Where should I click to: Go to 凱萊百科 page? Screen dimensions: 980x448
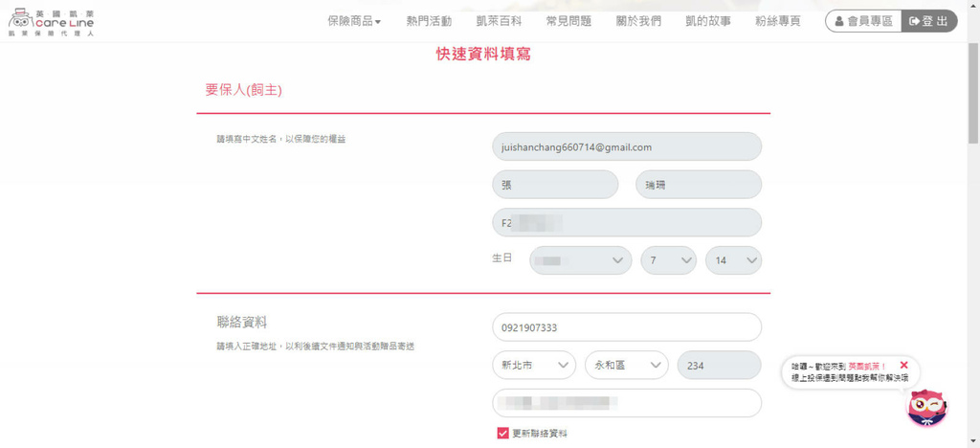(499, 21)
